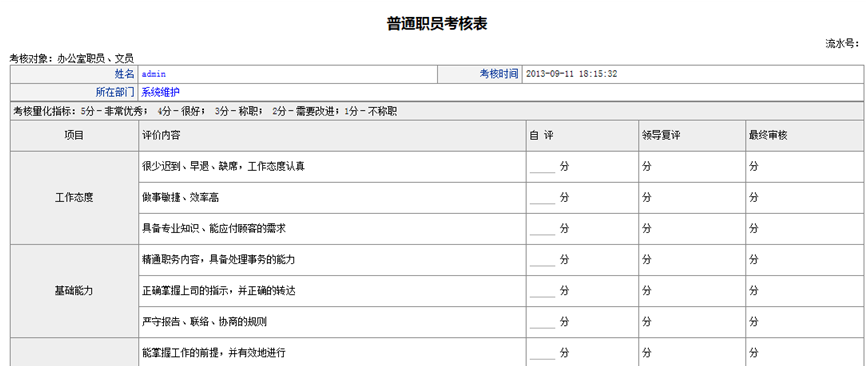
Task: Click the 考核时间 label cell
Action: (479, 74)
